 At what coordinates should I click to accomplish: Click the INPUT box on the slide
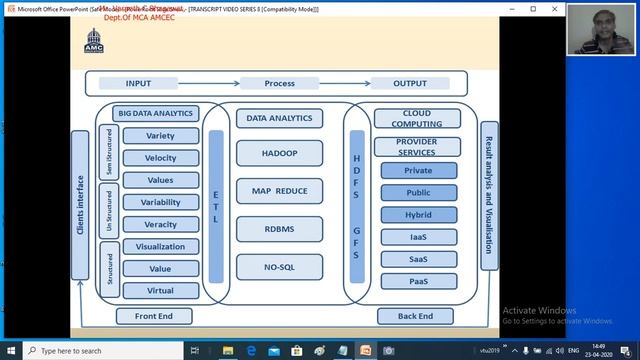pos(138,83)
